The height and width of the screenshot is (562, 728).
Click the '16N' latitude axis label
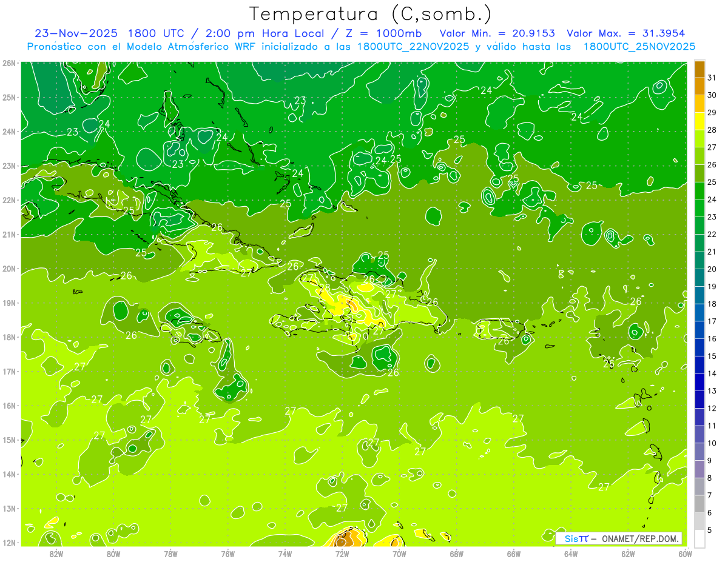point(9,406)
